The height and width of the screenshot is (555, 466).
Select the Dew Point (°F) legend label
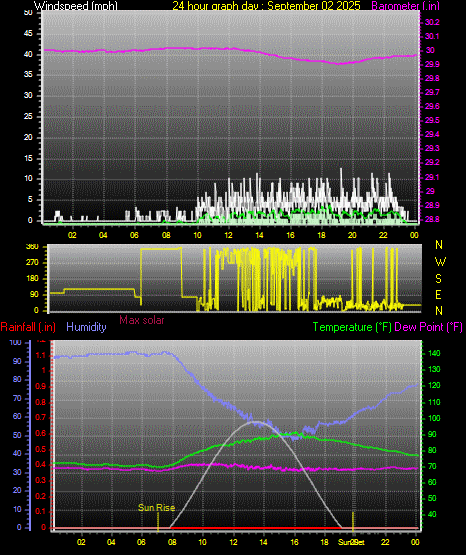coord(428,327)
